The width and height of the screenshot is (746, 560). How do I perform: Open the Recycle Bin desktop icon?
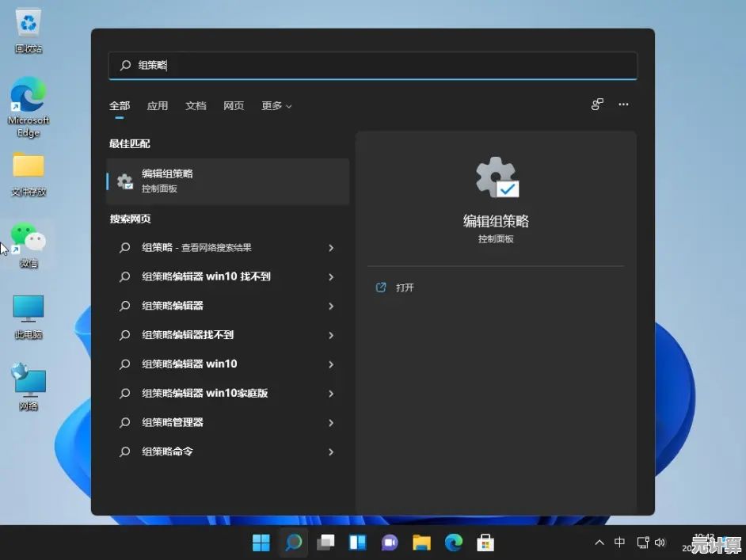(29, 29)
